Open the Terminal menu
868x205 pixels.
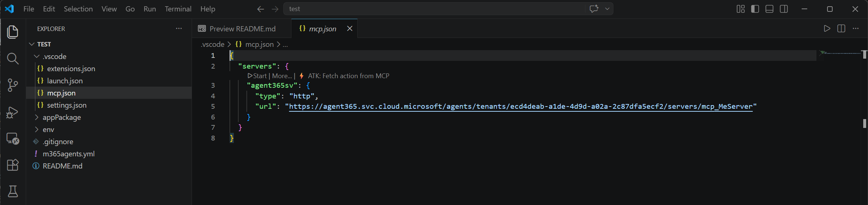coord(178,9)
